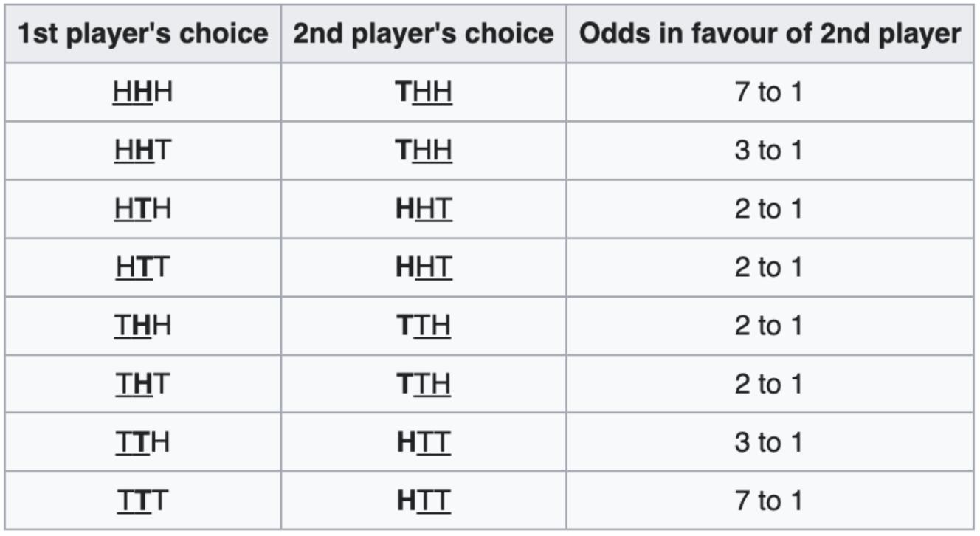Click 2nd player's THH in the HHH row
The image size is (980, 536).
[x=424, y=92]
